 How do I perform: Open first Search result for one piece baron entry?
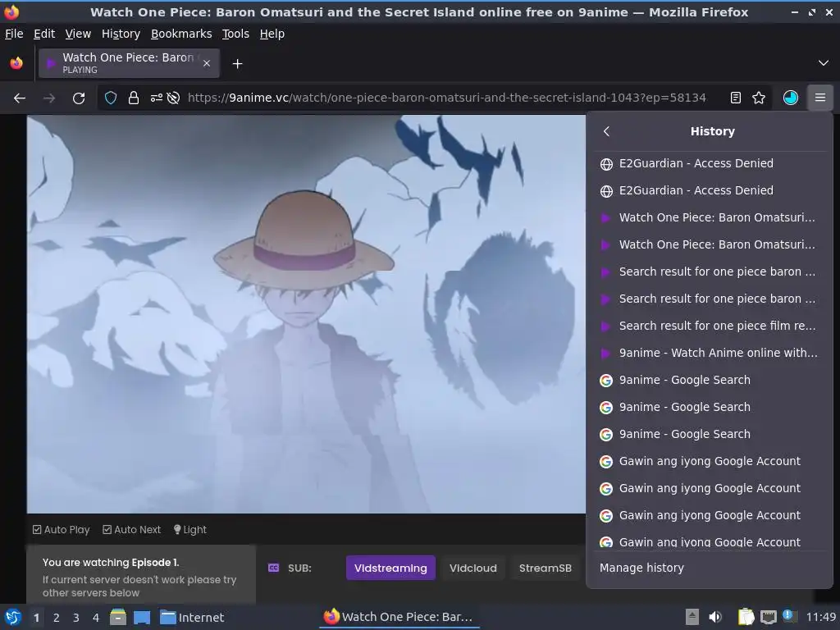click(x=710, y=272)
